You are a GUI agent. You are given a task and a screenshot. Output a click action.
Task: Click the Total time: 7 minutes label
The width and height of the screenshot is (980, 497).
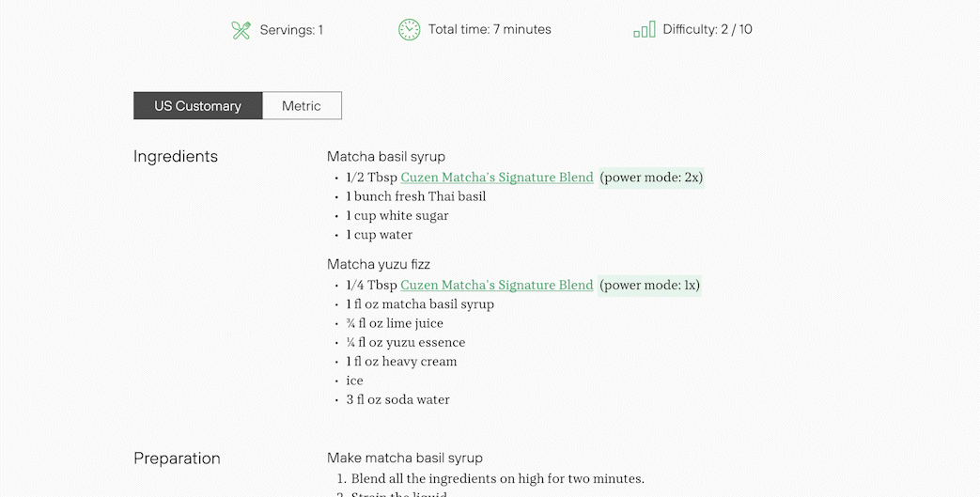tap(490, 29)
